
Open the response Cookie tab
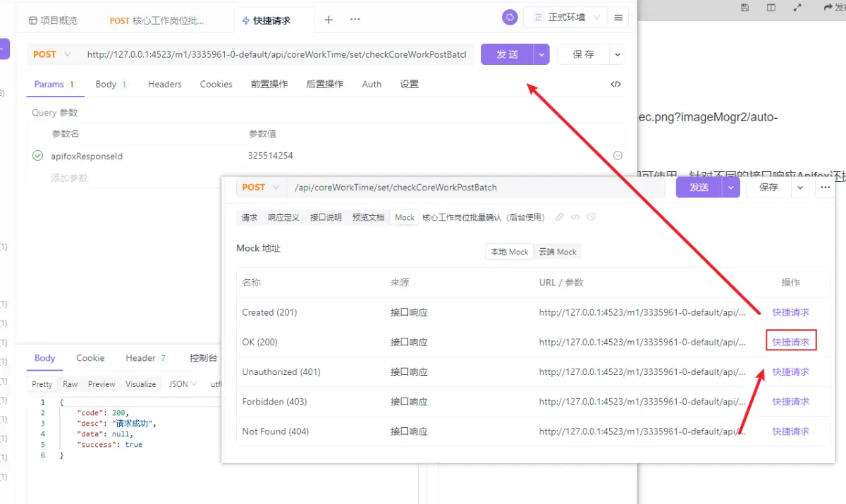(x=90, y=358)
